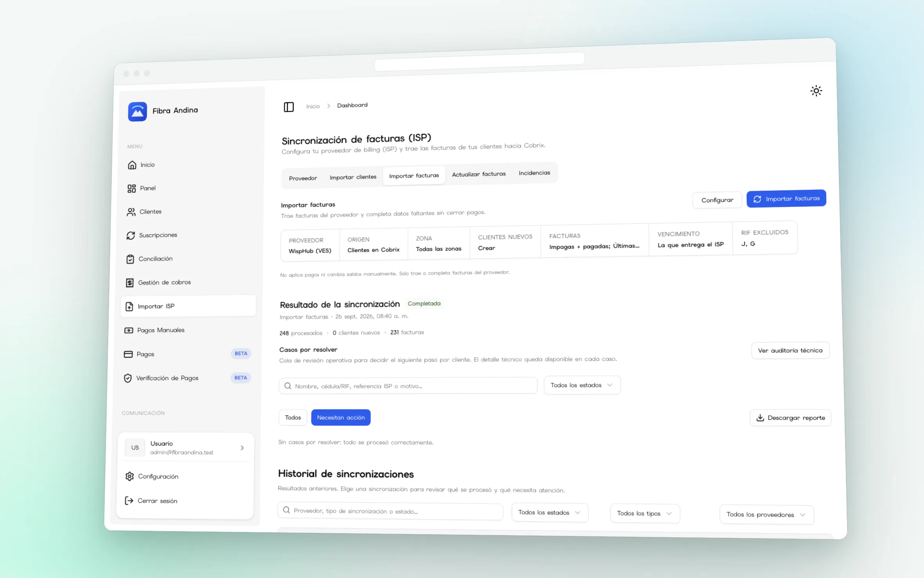Screen dimensions: 924x578
Task: Click the browser address bar
Action: pyautogui.click(x=479, y=62)
